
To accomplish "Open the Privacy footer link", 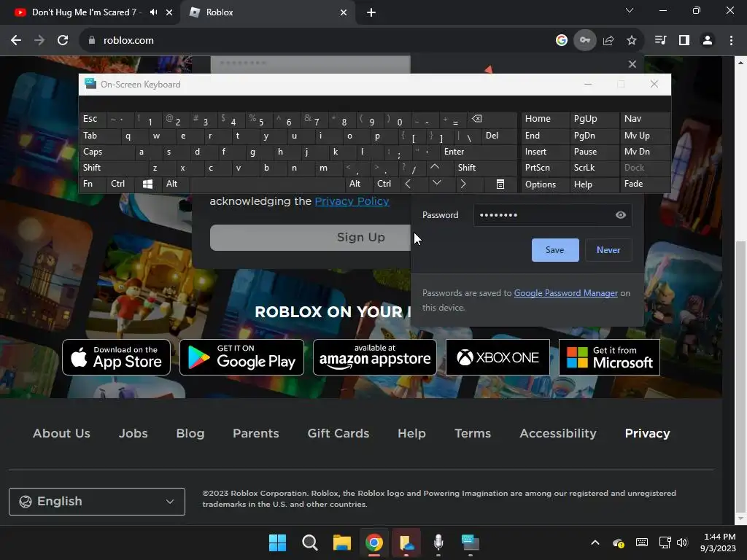I will (648, 433).
